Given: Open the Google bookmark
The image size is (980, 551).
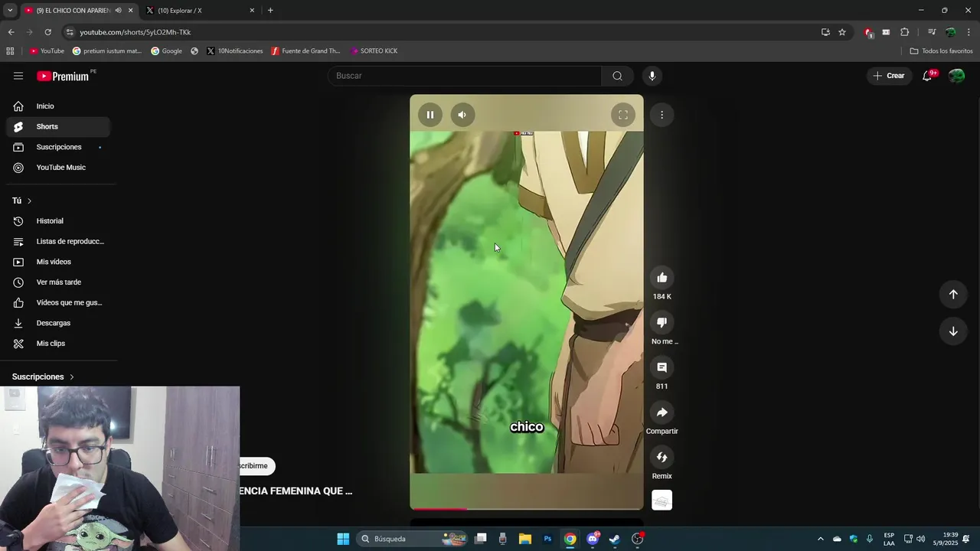Looking at the screenshot, I should coord(166,51).
